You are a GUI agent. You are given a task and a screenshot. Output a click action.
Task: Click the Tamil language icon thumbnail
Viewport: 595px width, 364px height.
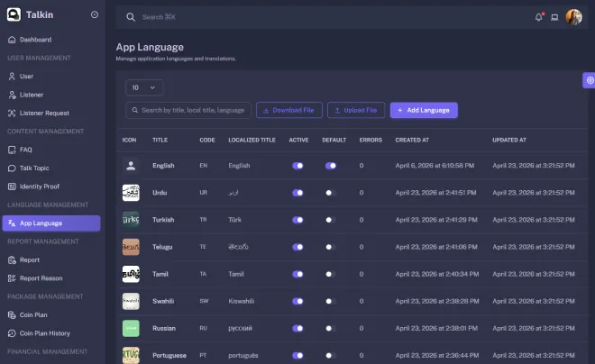(131, 274)
